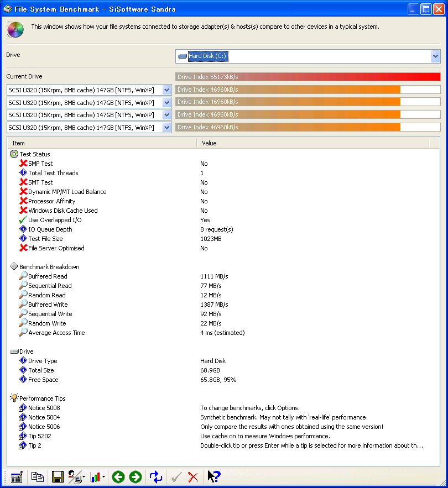Maximize the Sandra benchmark window
448x488 pixels.
point(426,9)
